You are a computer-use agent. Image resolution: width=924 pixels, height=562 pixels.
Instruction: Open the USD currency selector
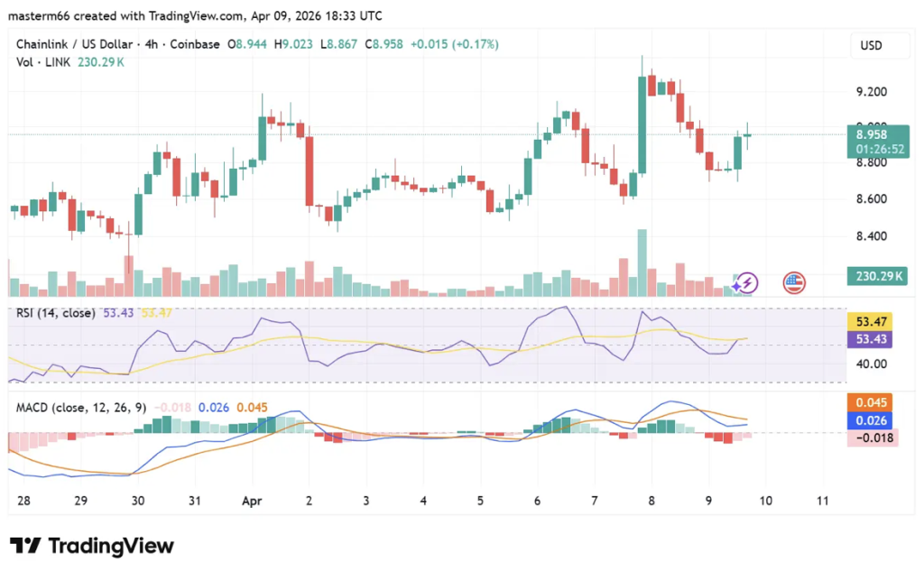click(x=872, y=46)
